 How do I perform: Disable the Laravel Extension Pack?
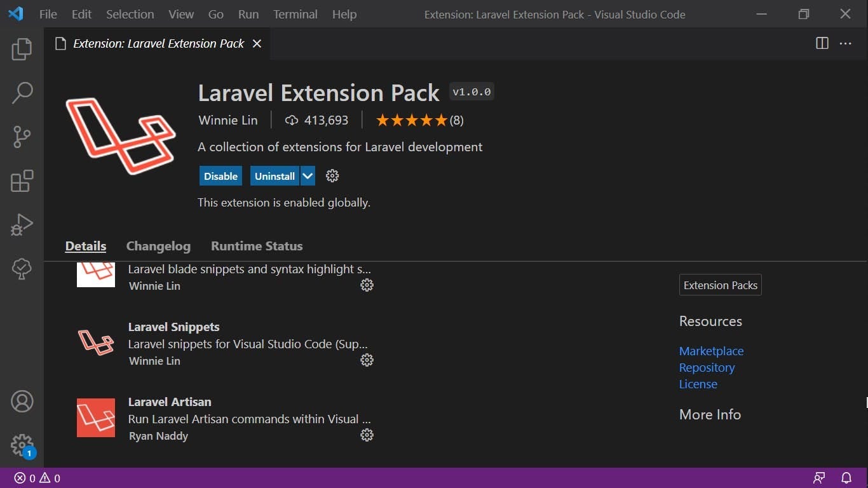coord(220,176)
